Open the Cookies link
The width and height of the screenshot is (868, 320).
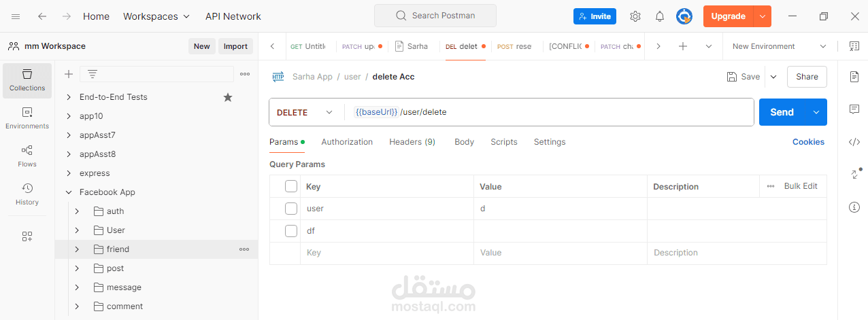tap(808, 142)
